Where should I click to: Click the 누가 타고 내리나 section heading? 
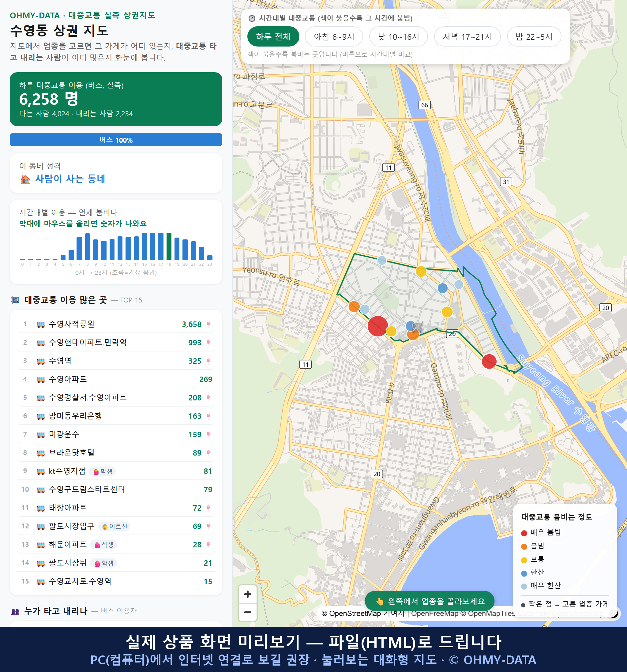pos(56,611)
